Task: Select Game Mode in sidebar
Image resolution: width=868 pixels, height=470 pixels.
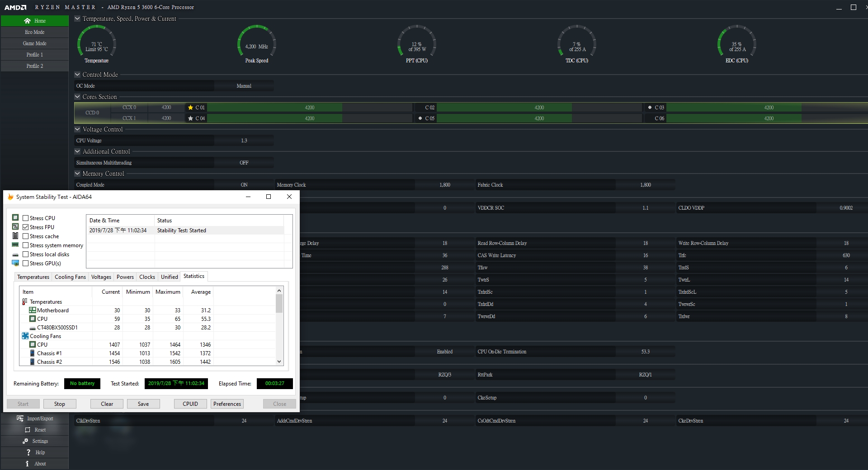Action: point(34,43)
